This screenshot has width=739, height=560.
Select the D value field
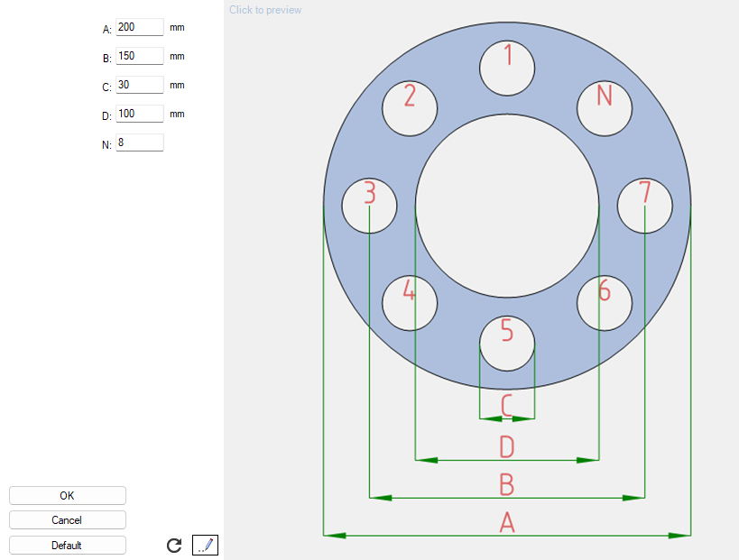click(x=139, y=114)
